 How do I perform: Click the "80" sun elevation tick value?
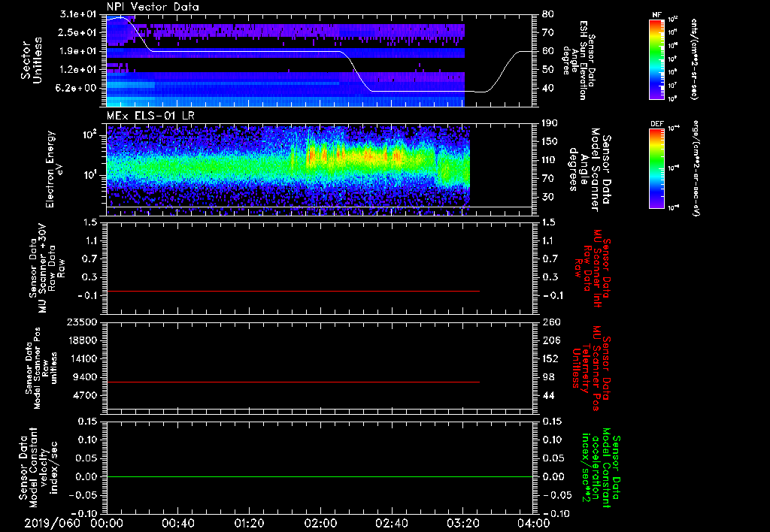547,14
